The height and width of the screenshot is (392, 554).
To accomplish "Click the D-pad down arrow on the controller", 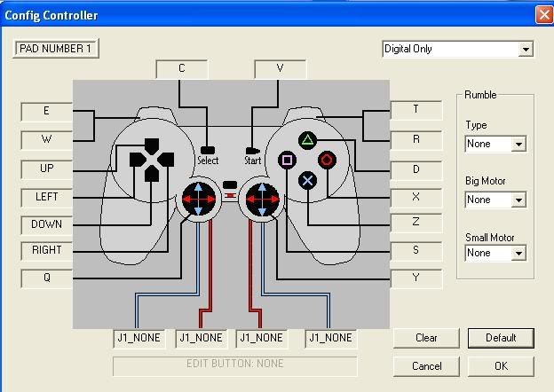I will click(x=152, y=174).
